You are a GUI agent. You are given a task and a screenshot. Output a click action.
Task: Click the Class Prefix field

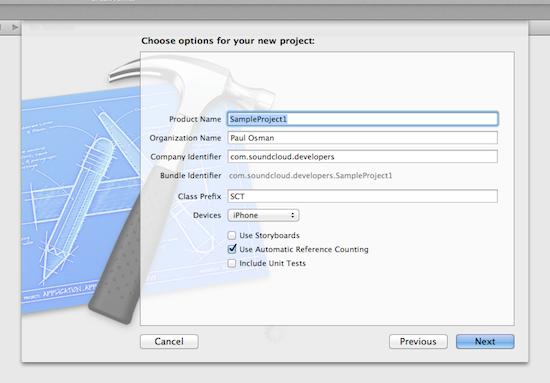point(362,196)
